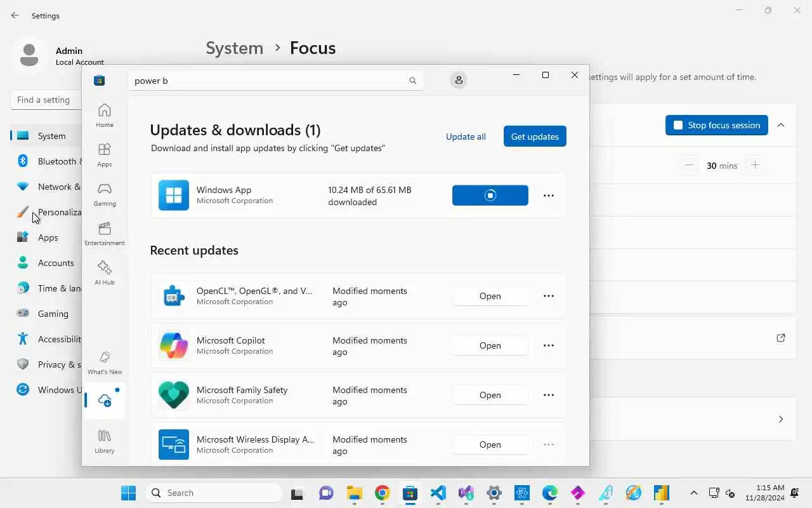This screenshot has height=508, width=812.
Task: Open Windows Start menu
Action: pos(129,493)
